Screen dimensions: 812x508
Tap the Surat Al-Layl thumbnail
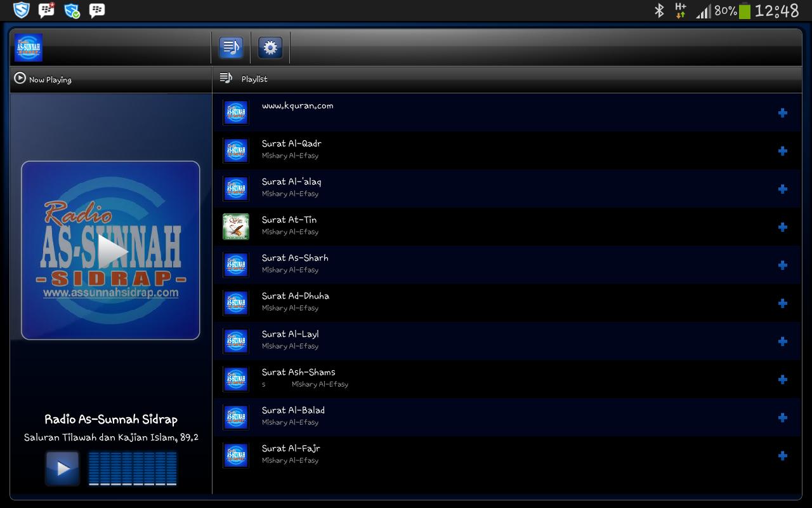coord(236,341)
